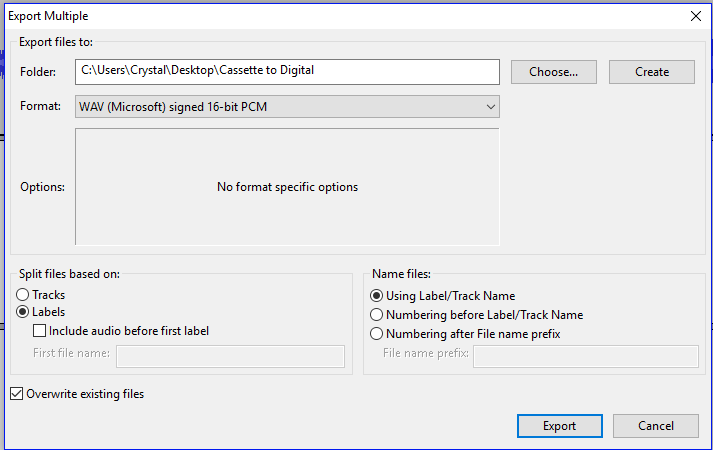This screenshot has height=450, width=713.
Task: Expand the Format list chevron arrow
Action: tap(491, 107)
